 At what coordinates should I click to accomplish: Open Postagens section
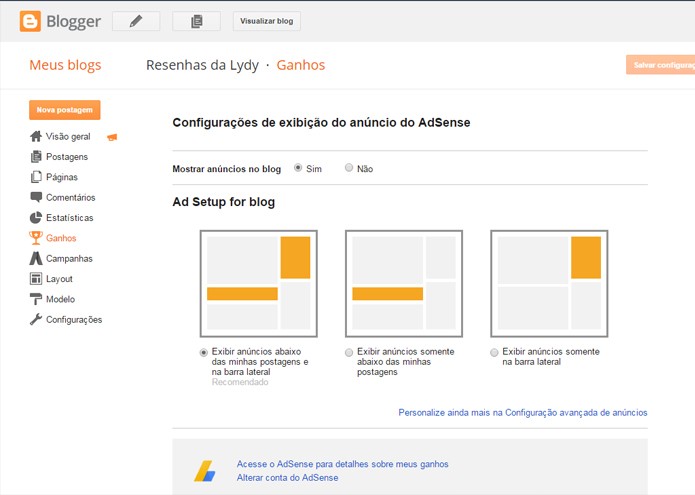(x=67, y=157)
